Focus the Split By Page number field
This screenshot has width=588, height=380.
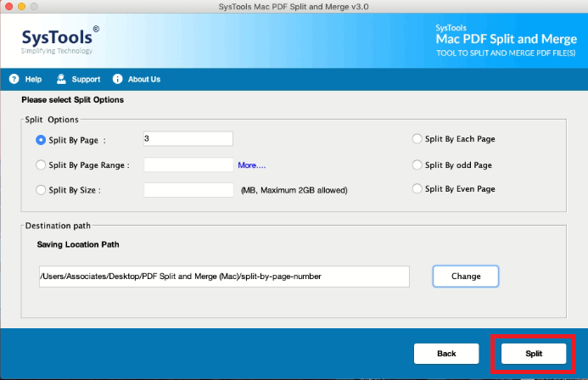188,138
